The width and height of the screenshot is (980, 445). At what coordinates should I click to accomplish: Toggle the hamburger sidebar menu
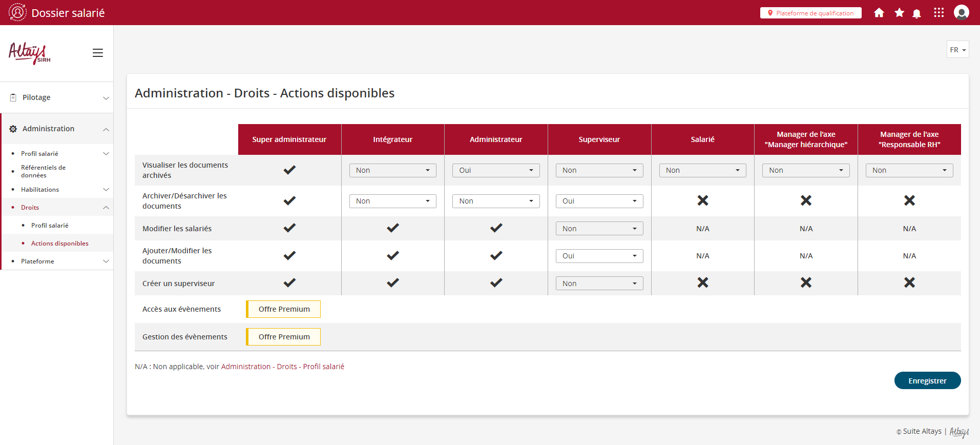98,53
